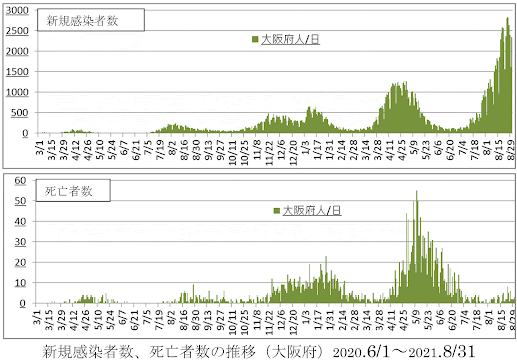The height and width of the screenshot is (362, 517).
Task: Click the 9/27 date label in the deaths chart
Action: click(220, 320)
